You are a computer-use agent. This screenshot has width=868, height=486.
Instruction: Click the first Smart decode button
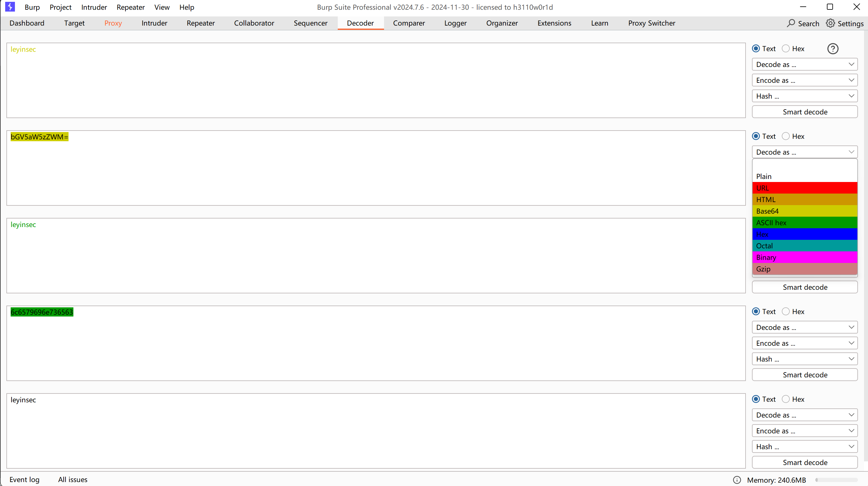(x=805, y=112)
